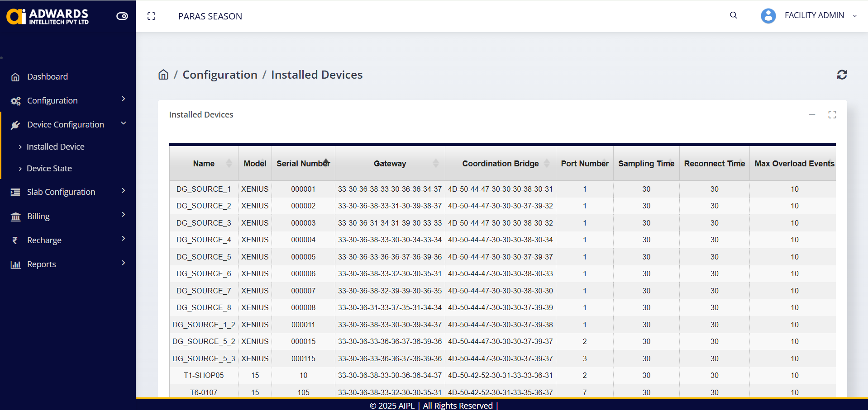This screenshot has width=868, height=410.
Task: Open Dashboard from the sidebar
Action: tap(48, 77)
